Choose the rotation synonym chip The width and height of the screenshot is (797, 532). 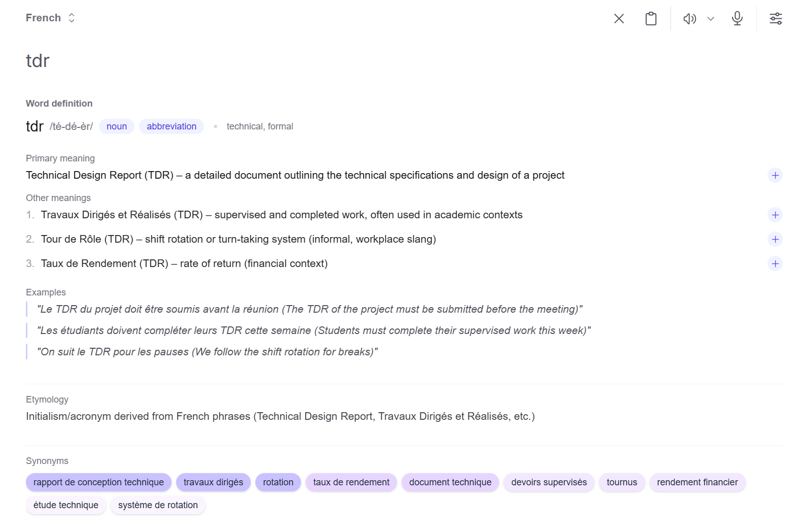click(278, 482)
